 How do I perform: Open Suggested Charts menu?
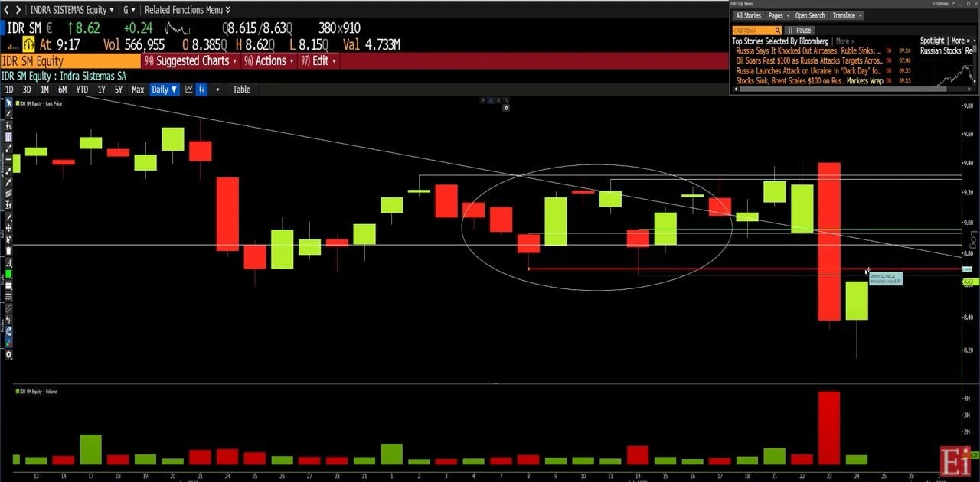[x=191, y=61]
